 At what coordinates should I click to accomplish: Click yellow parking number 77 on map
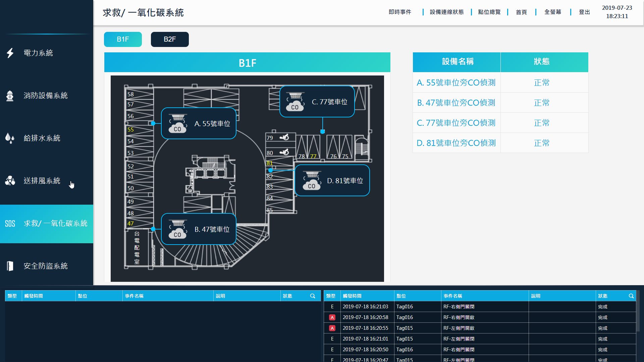tap(313, 156)
